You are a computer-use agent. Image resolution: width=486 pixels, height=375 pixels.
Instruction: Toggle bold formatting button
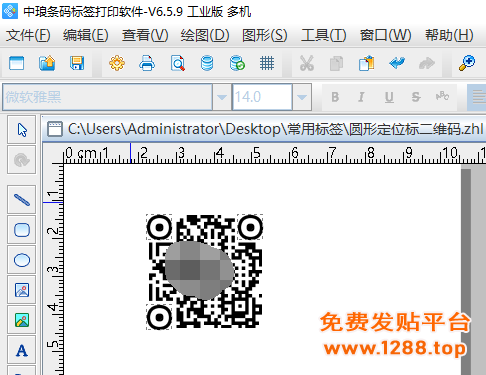[x=335, y=97]
